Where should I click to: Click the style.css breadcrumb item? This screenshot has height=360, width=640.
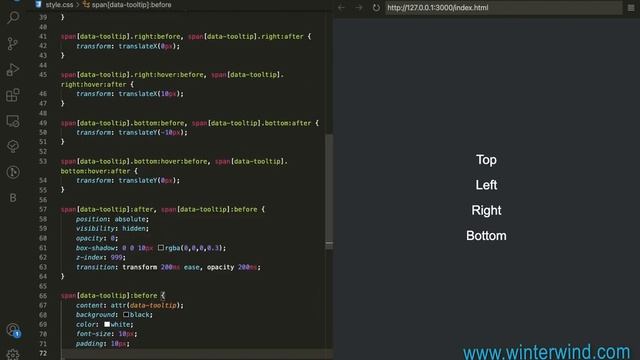click(59, 5)
